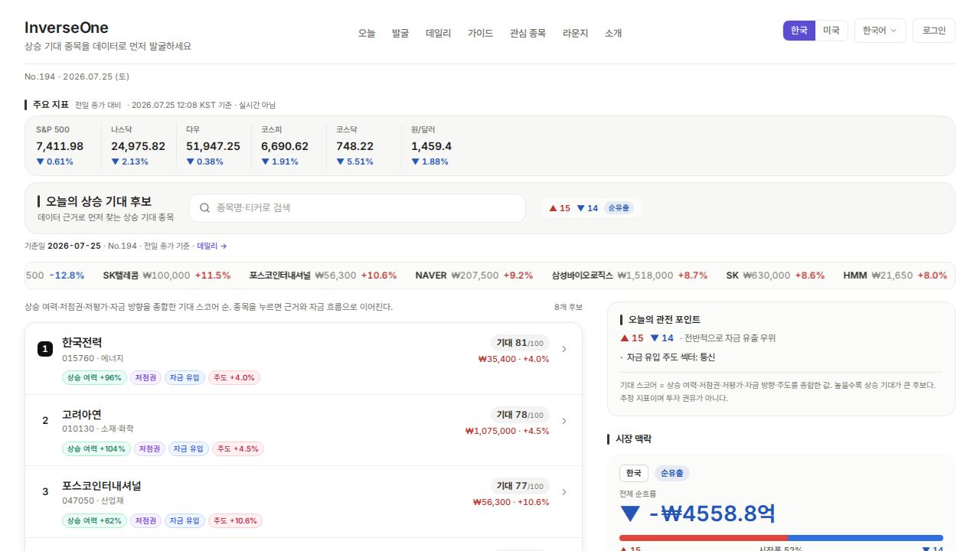
Task: Click the large net outflow down arrow
Action: point(630,513)
